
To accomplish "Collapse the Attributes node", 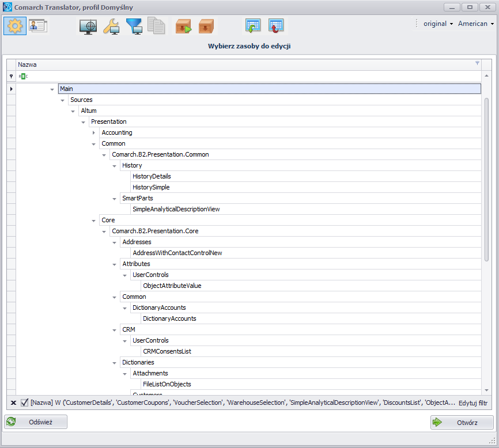I will [x=114, y=264].
